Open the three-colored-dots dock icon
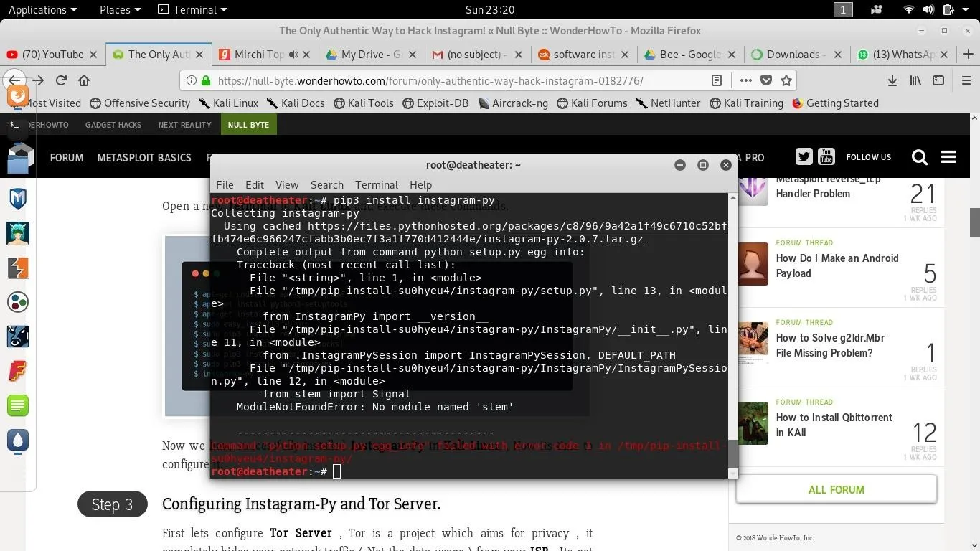The height and width of the screenshot is (551, 980). [x=18, y=302]
